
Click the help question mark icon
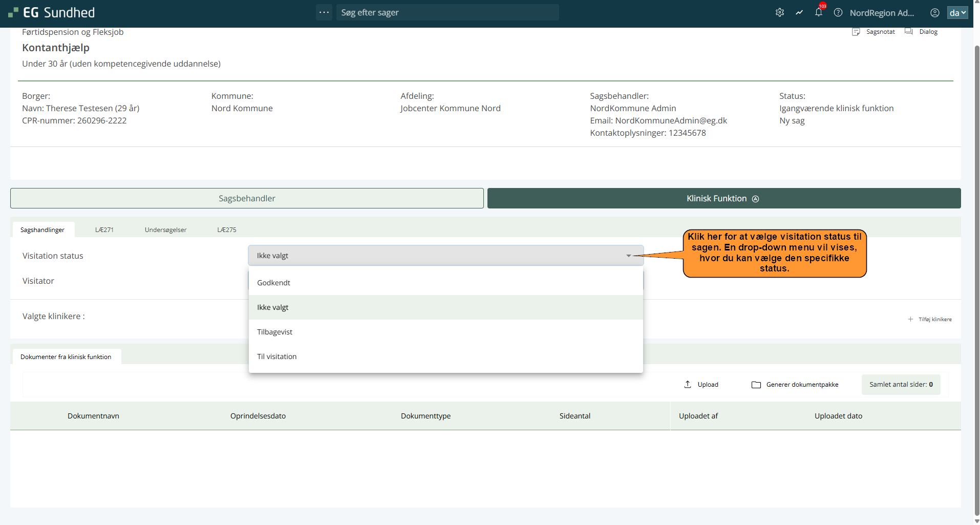coord(838,13)
